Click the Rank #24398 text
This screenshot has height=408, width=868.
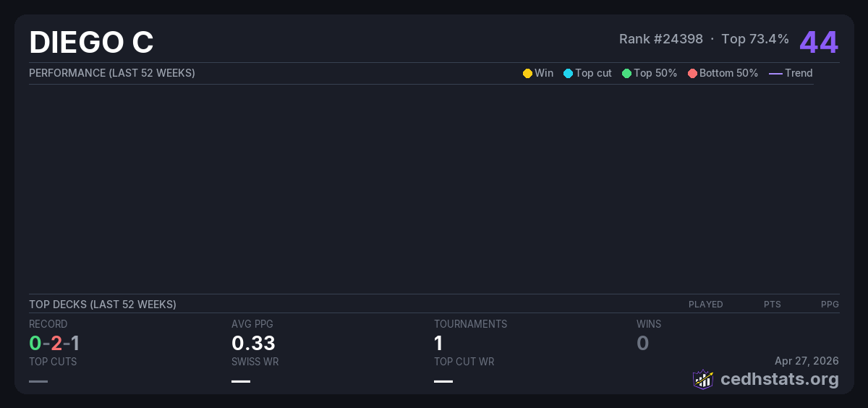660,39
